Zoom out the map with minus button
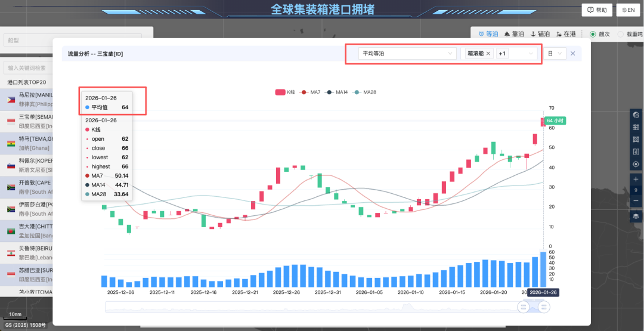Viewport: 644px width, 331px height. (636, 201)
